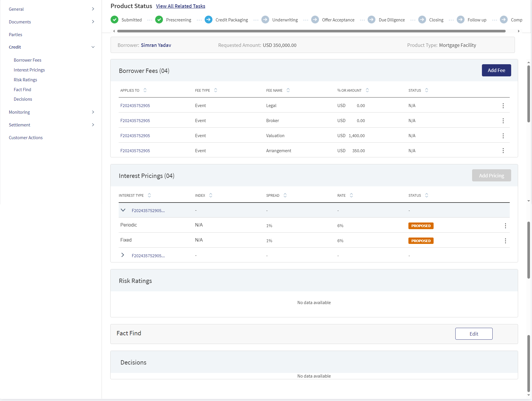The width and height of the screenshot is (532, 401).
Task: Click the Underwriting stage arrow icon
Action: (x=265, y=20)
